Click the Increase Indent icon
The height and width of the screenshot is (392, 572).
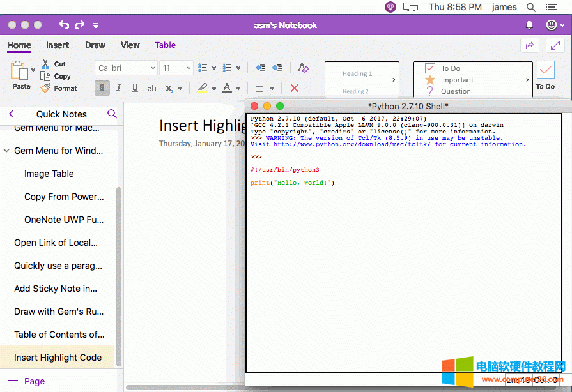[277, 68]
